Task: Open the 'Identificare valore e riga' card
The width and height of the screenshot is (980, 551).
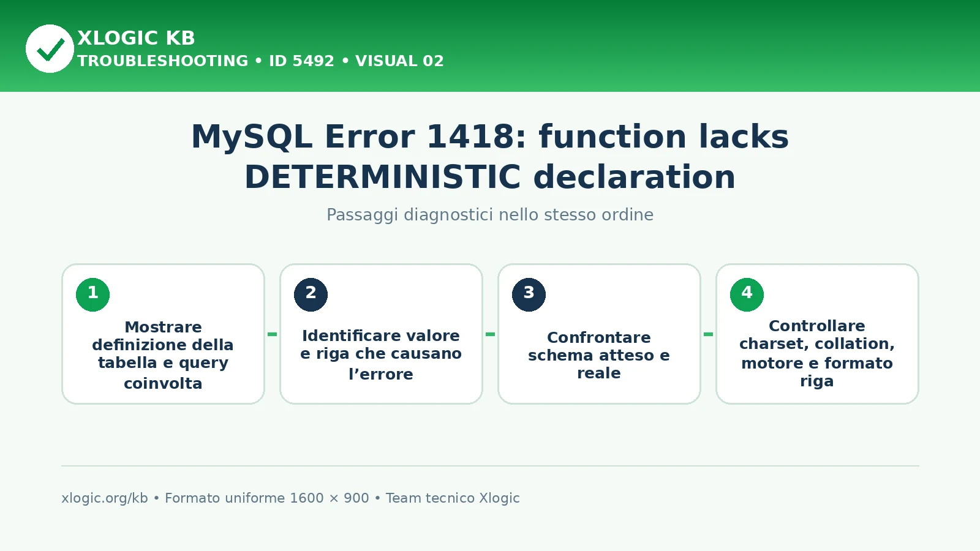Action: pyautogui.click(x=382, y=334)
